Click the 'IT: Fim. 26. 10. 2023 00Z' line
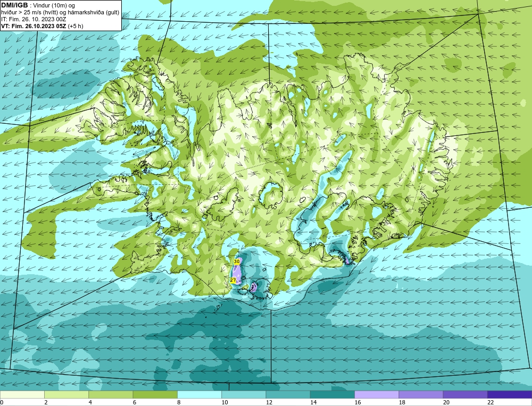Viewport: 532px width, 406px height. 34,19
